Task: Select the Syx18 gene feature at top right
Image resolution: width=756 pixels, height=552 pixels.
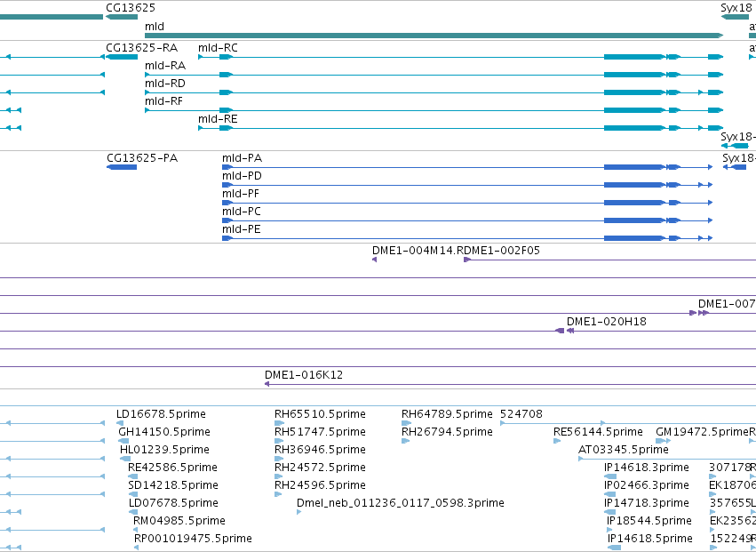Action: coord(736,17)
